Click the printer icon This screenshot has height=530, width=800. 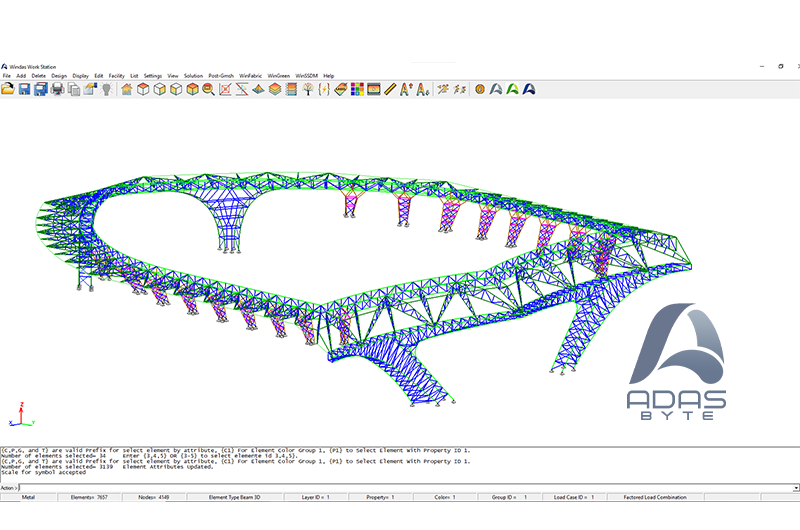tap(57, 89)
